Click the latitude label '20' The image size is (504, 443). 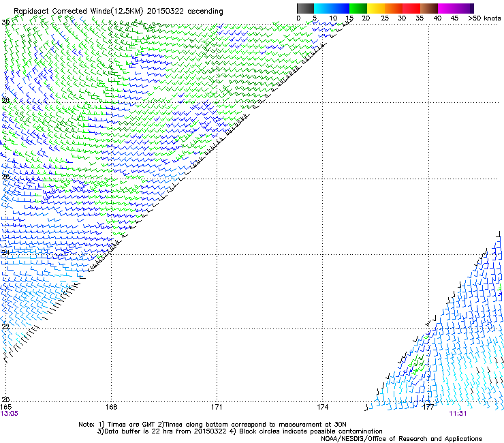tap(5, 400)
